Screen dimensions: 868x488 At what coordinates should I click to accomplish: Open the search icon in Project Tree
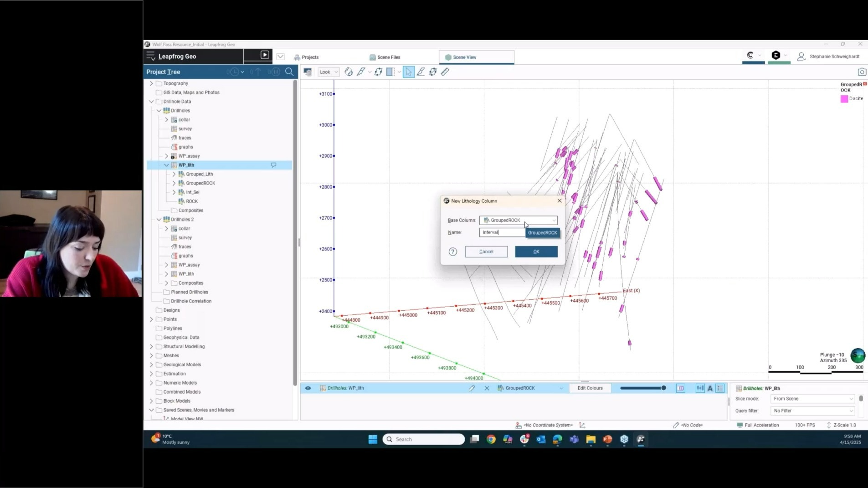[289, 72]
